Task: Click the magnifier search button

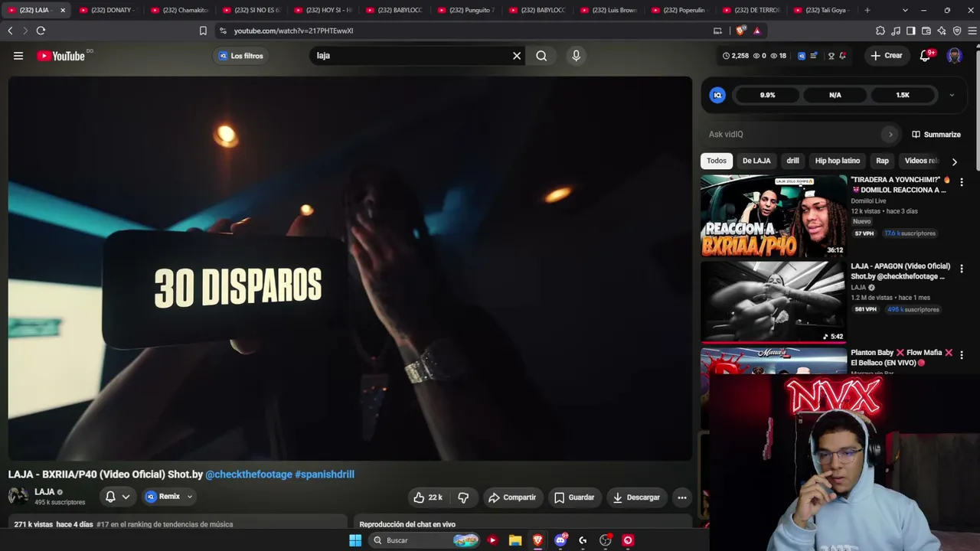Action: tap(541, 56)
